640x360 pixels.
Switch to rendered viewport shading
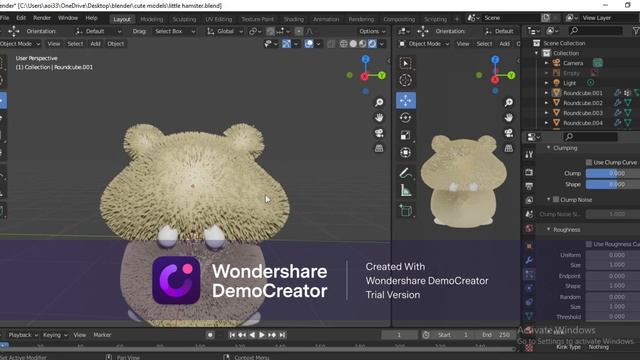coord(372,44)
